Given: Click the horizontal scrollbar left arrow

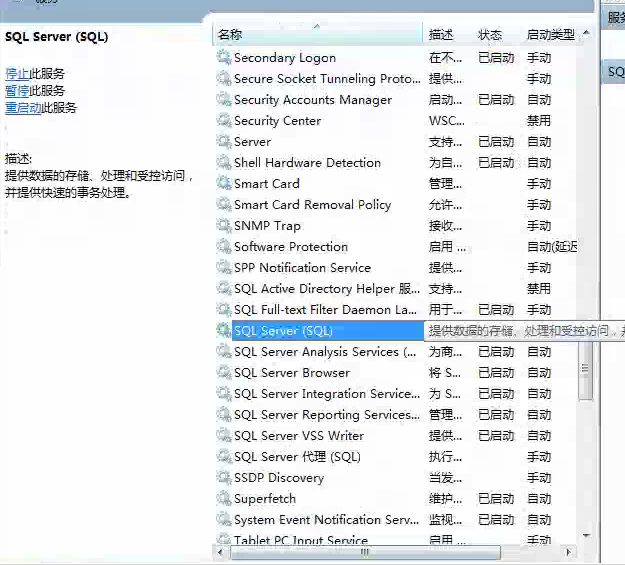Looking at the screenshot, I should 220,552.
